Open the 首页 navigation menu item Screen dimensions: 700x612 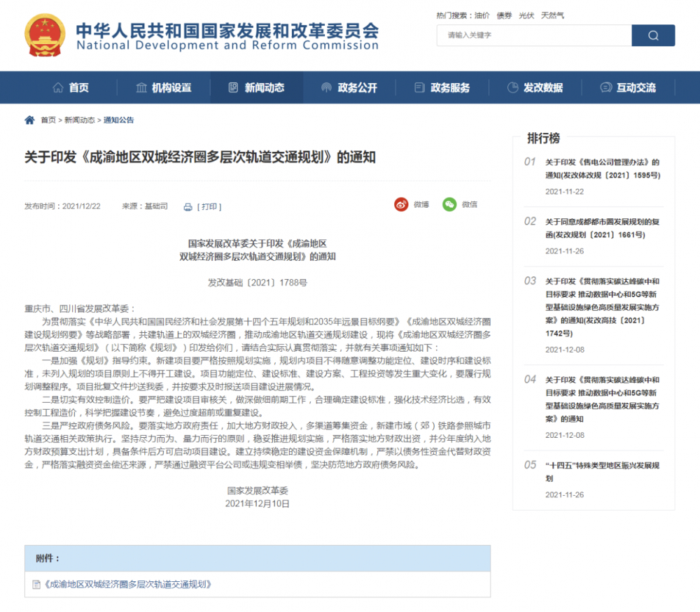79,87
